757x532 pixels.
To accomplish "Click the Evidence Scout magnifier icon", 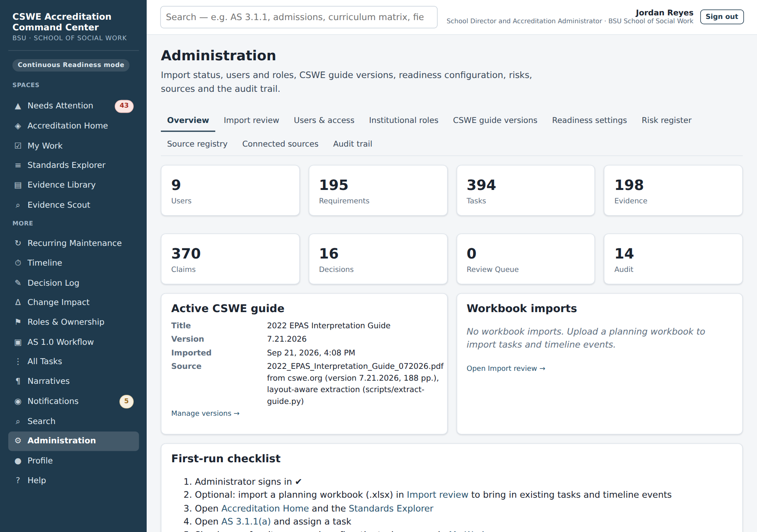I will point(18,205).
